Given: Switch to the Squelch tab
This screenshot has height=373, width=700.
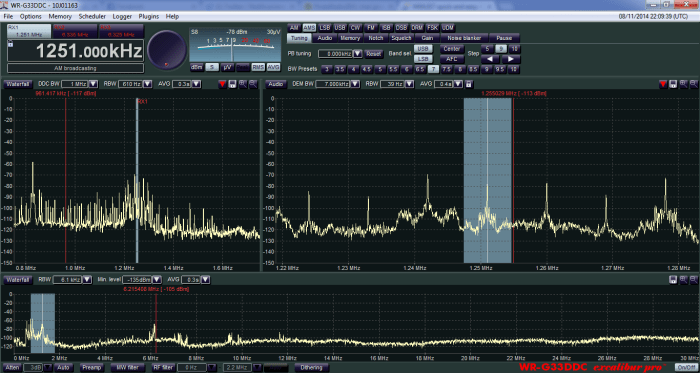Looking at the screenshot, I should 401,38.
